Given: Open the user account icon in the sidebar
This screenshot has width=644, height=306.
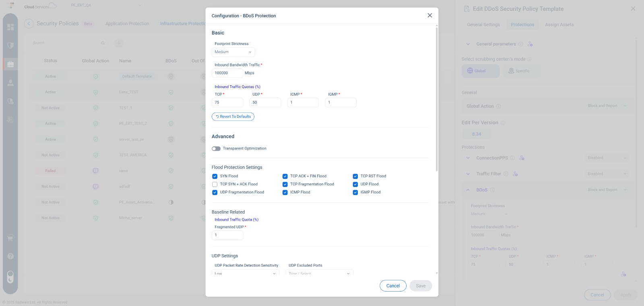Looking at the screenshot, I should coord(10,83).
